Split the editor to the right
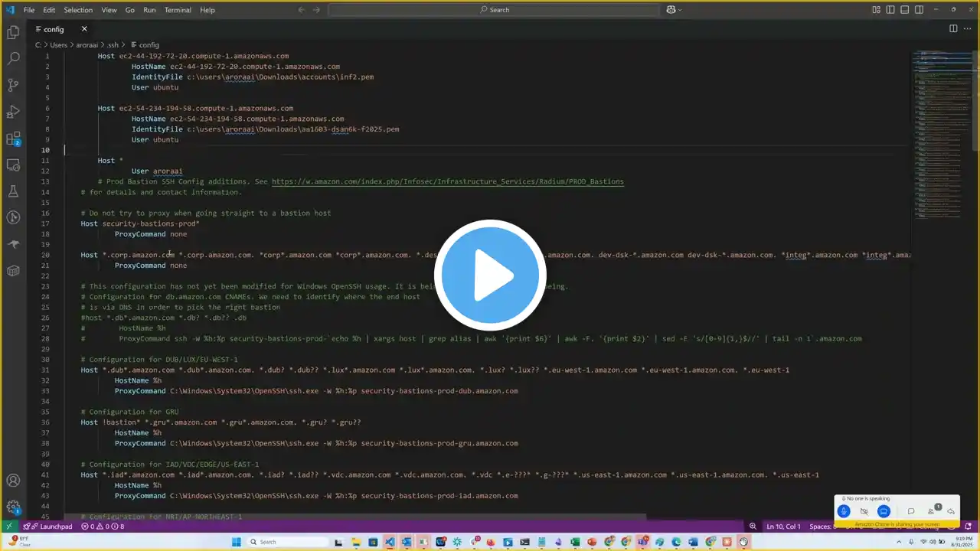The image size is (980, 551). tap(953, 28)
